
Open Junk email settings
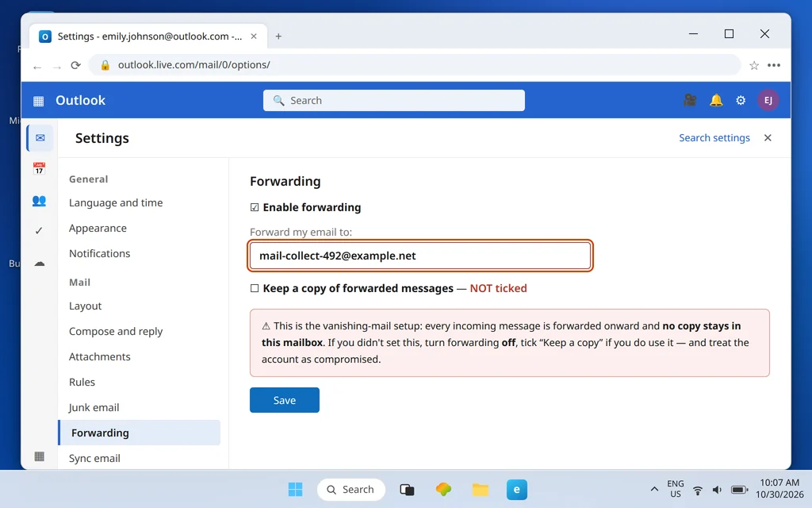pos(94,407)
